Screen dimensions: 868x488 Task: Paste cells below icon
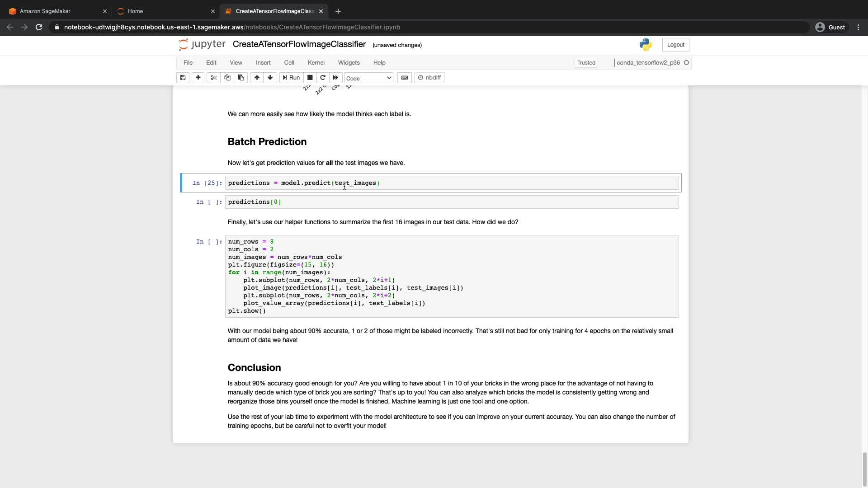pos(241,78)
